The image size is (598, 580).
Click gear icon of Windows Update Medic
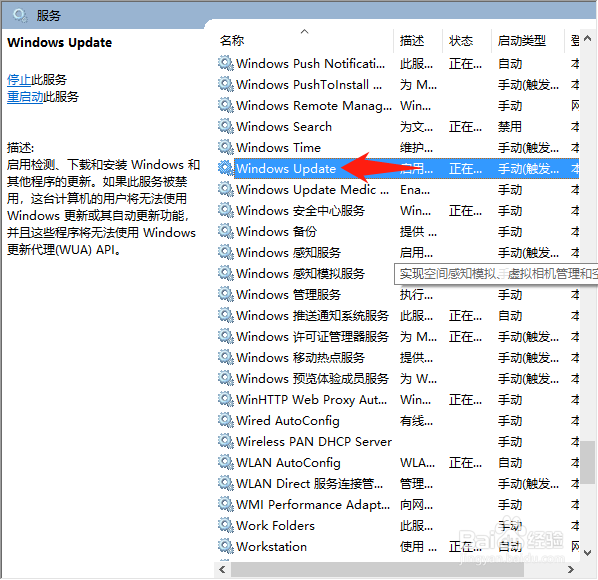(x=225, y=189)
